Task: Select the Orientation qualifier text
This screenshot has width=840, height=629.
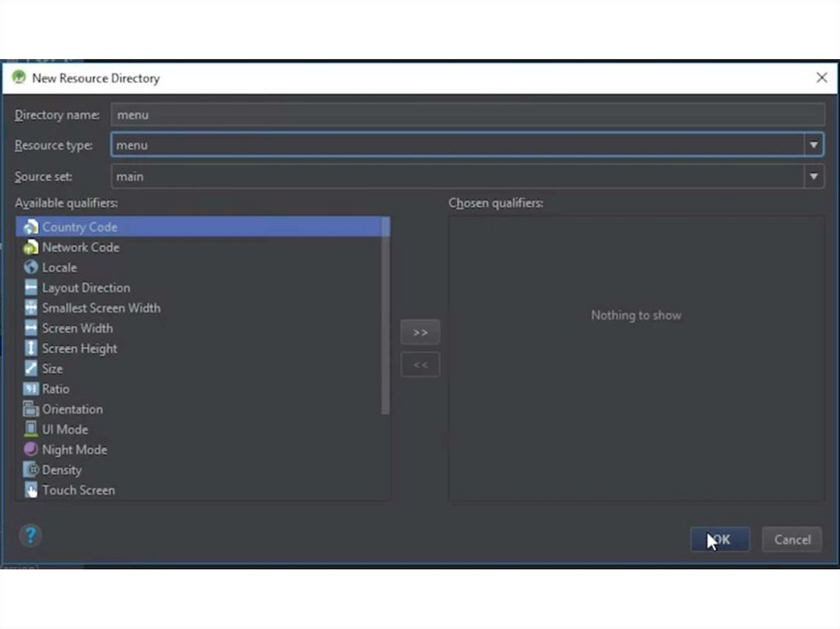Action: point(72,409)
